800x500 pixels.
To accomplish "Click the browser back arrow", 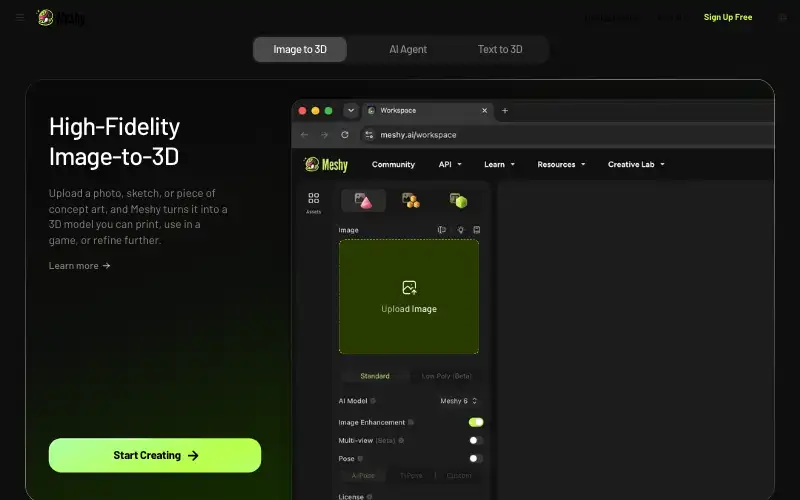I will (x=305, y=135).
